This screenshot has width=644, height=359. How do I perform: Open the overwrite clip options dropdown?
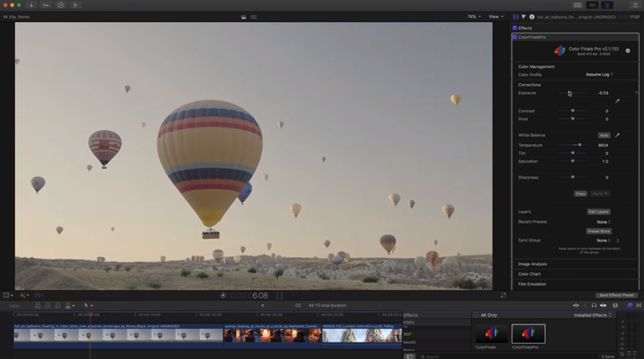[x=70, y=306]
